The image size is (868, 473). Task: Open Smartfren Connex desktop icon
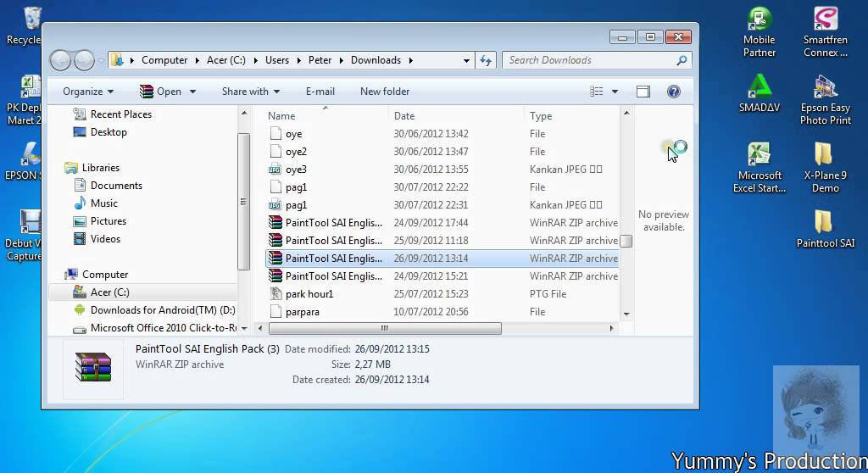[x=826, y=32]
